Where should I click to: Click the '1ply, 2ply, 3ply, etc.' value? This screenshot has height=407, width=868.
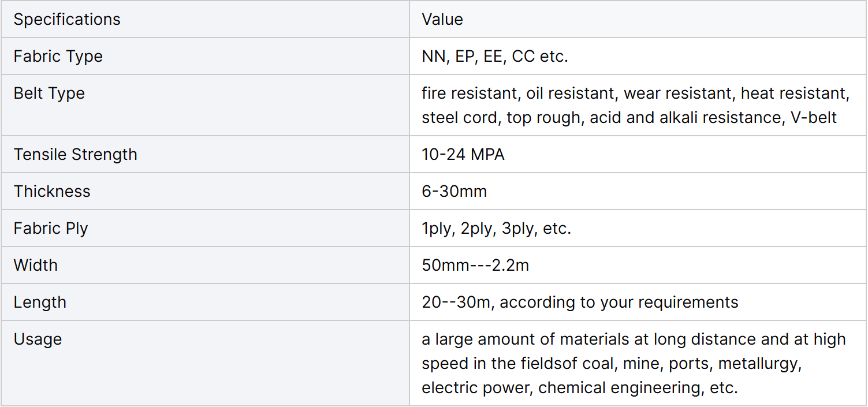496,229
